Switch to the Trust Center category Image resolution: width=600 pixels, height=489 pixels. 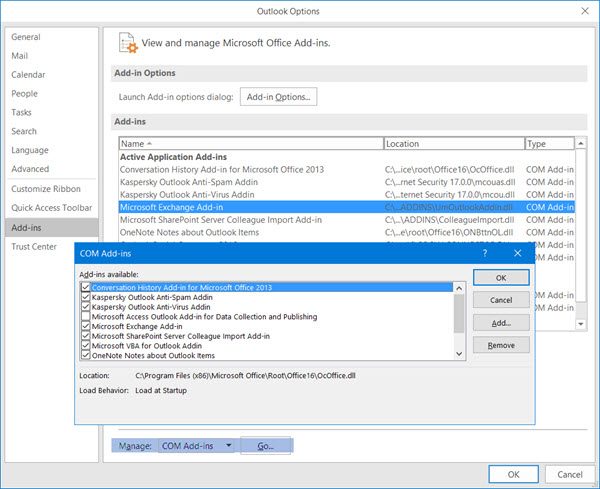pyautogui.click(x=34, y=246)
